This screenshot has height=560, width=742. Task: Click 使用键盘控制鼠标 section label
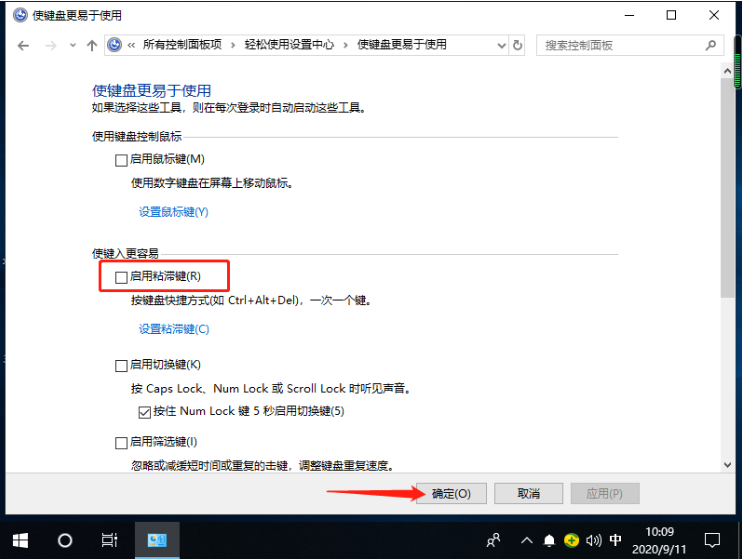(137, 136)
